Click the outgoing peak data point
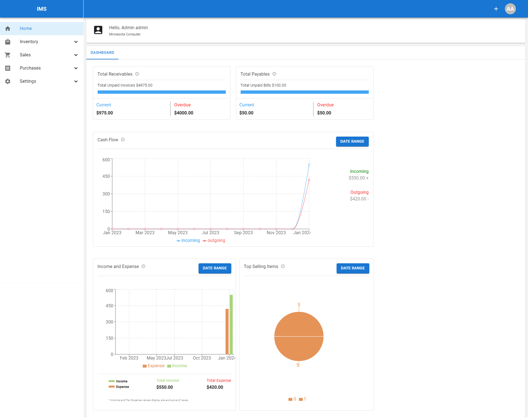Screen dimensions: 528x420 coord(309,180)
